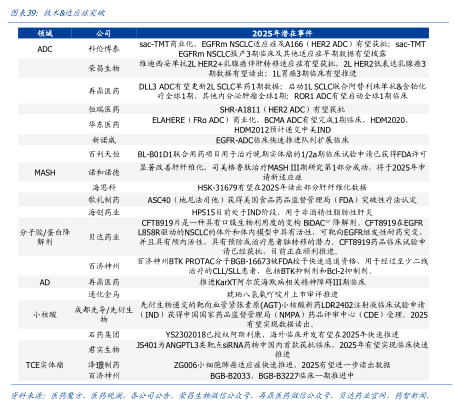Click the figure title 图表39: 技术&适应症突破
Viewport: 454px width, 401px height.
(x=58, y=13)
